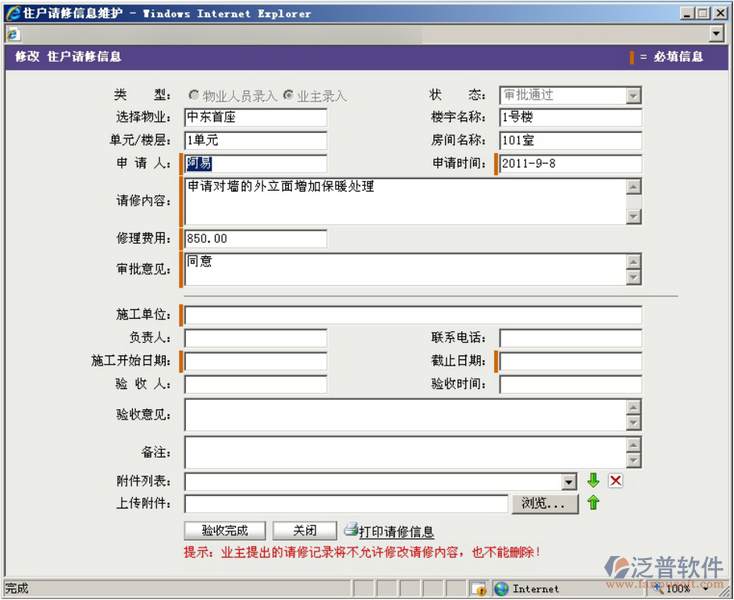Open the 状态 dropdown showing 审批通过
The width and height of the screenshot is (734, 600).
[x=633, y=96]
